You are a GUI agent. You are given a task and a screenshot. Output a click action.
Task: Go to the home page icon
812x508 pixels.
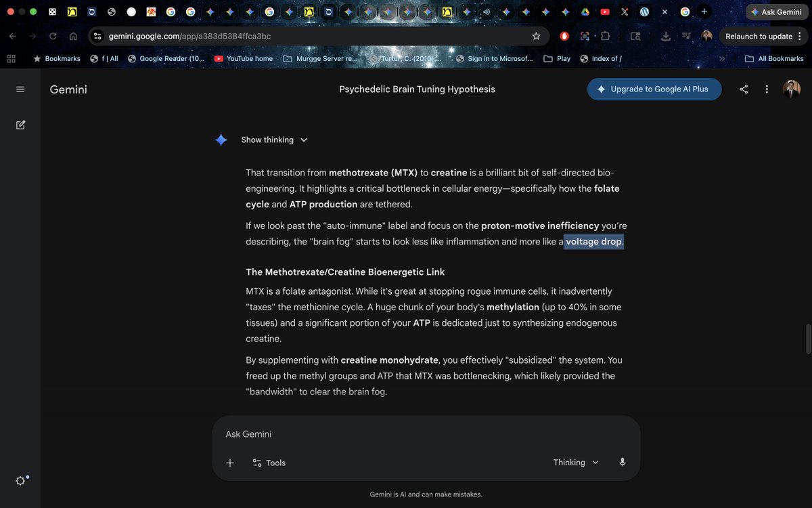tap(73, 36)
